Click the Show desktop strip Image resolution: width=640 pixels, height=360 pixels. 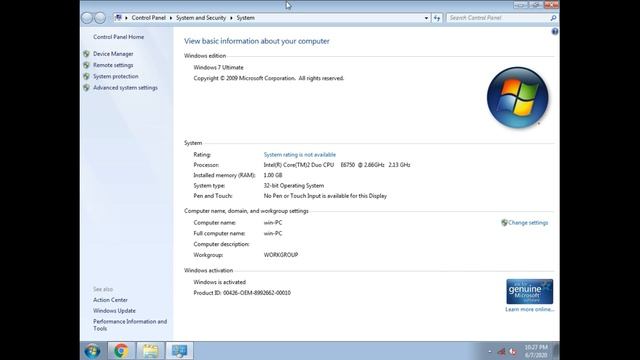click(556, 351)
